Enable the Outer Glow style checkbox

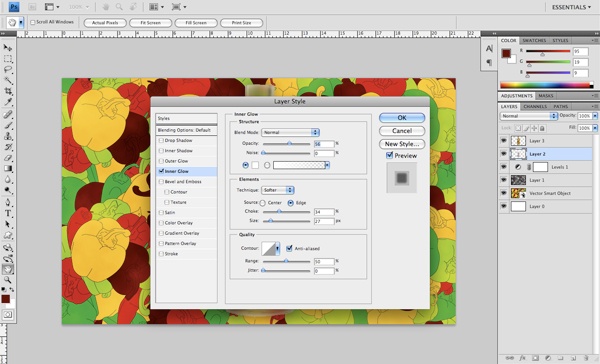pos(161,161)
